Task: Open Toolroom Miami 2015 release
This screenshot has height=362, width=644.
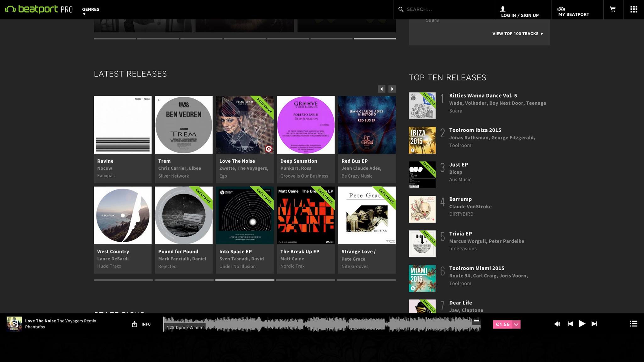Action: click(477, 268)
